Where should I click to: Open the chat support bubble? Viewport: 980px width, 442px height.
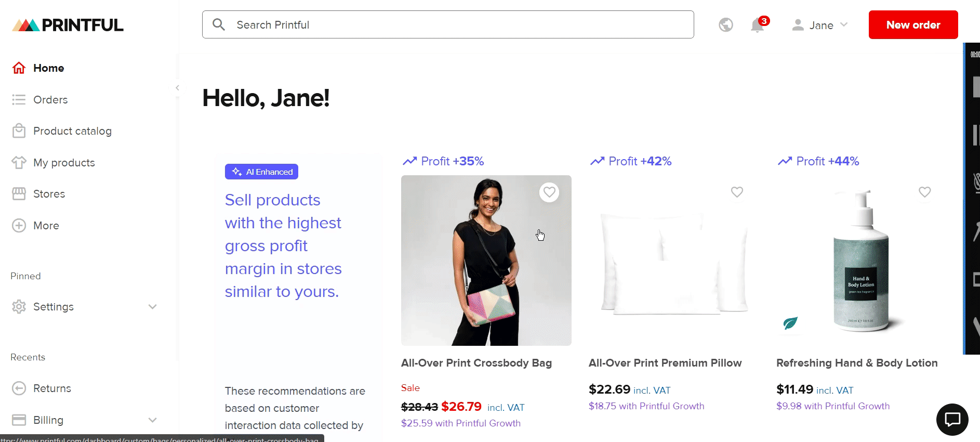coord(952,420)
